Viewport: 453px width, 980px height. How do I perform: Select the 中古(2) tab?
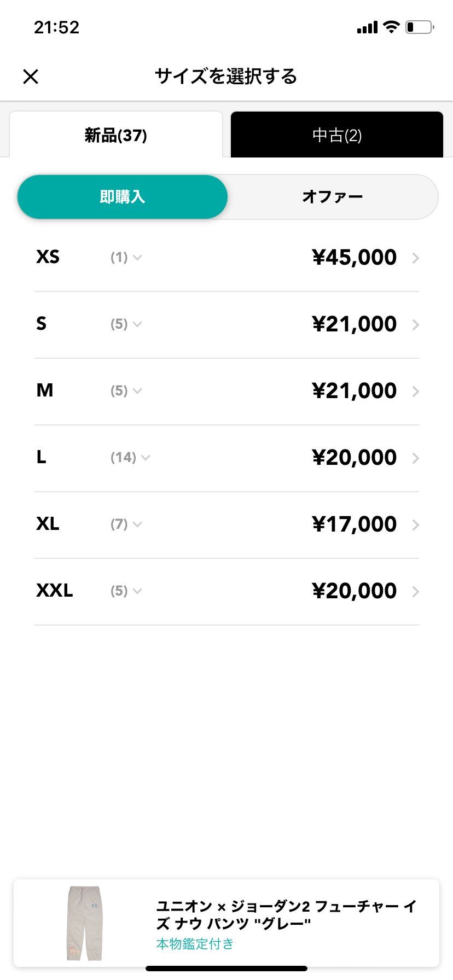[337, 135]
